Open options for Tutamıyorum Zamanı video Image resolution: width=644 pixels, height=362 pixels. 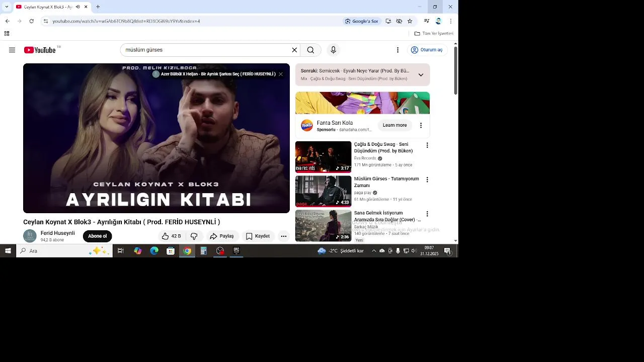(x=427, y=179)
